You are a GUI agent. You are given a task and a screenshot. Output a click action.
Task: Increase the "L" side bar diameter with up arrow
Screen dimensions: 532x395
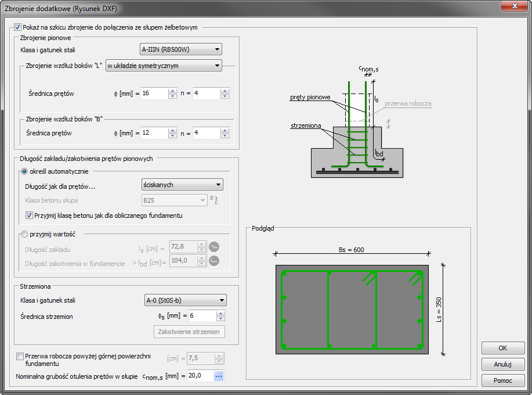pyautogui.click(x=172, y=91)
